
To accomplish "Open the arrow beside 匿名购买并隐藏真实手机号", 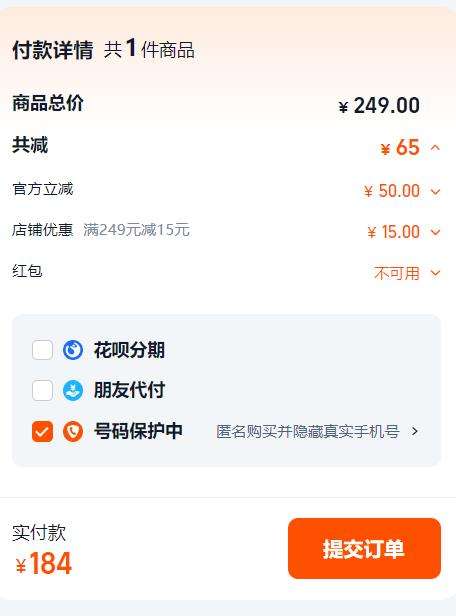I will pos(415,431).
